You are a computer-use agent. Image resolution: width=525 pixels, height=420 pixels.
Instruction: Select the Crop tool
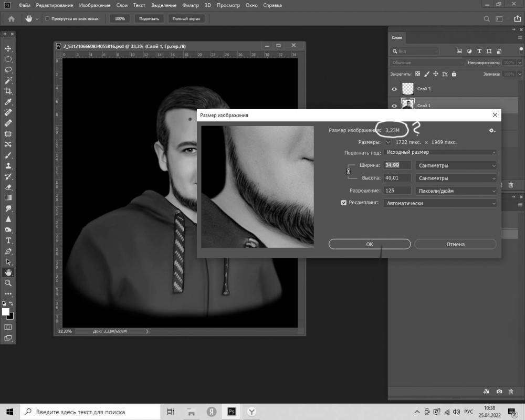(8, 91)
